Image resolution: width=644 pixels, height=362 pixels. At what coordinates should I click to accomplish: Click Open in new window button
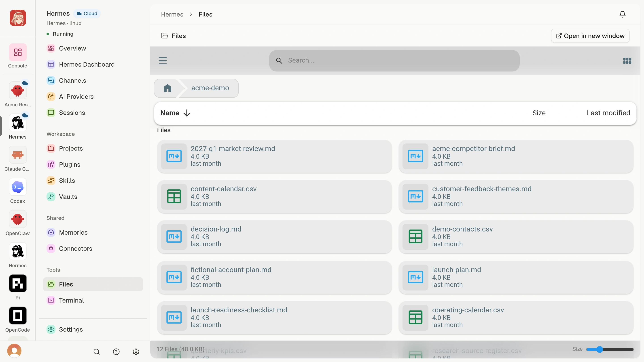pyautogui.click(x=590, y=36)
